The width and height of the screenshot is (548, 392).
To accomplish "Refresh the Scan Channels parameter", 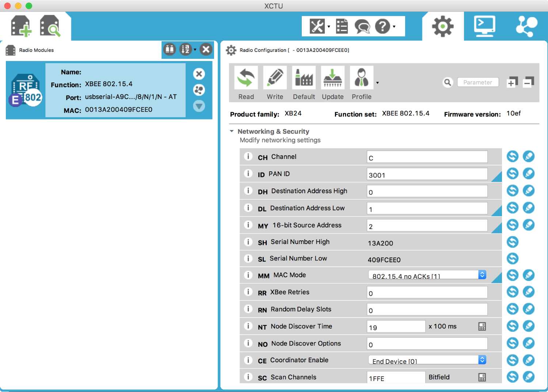I will 513,377.
